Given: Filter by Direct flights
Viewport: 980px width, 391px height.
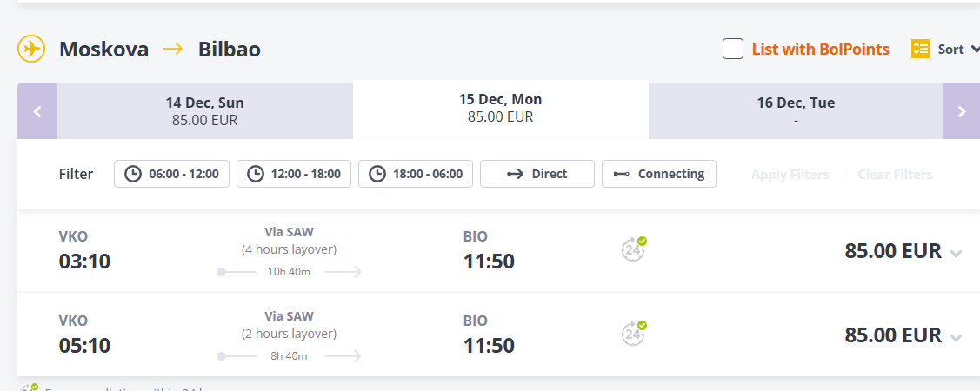Looking at the screenshot, I should coord(537,174).
